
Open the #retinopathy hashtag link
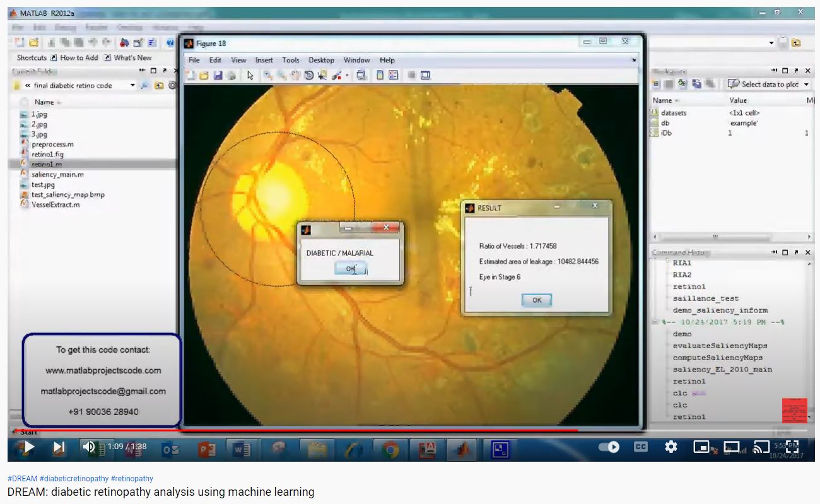[132, 479]
